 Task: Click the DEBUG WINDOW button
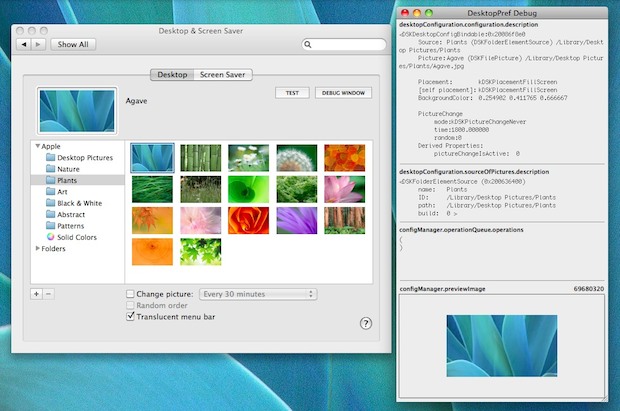[x=343, y=93]
